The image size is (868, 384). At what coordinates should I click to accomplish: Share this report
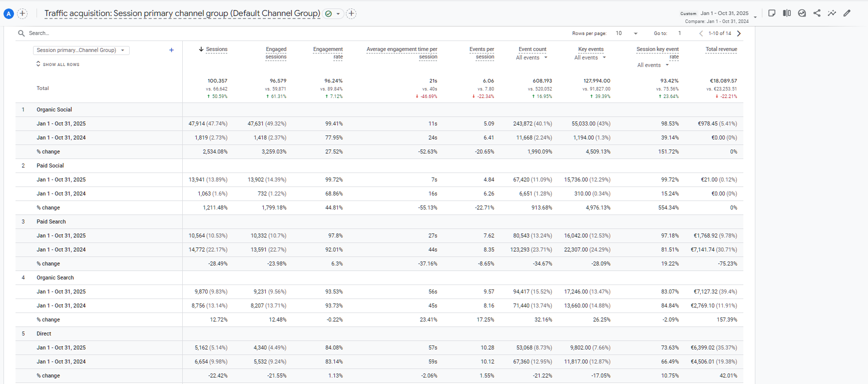coord(817,13)
